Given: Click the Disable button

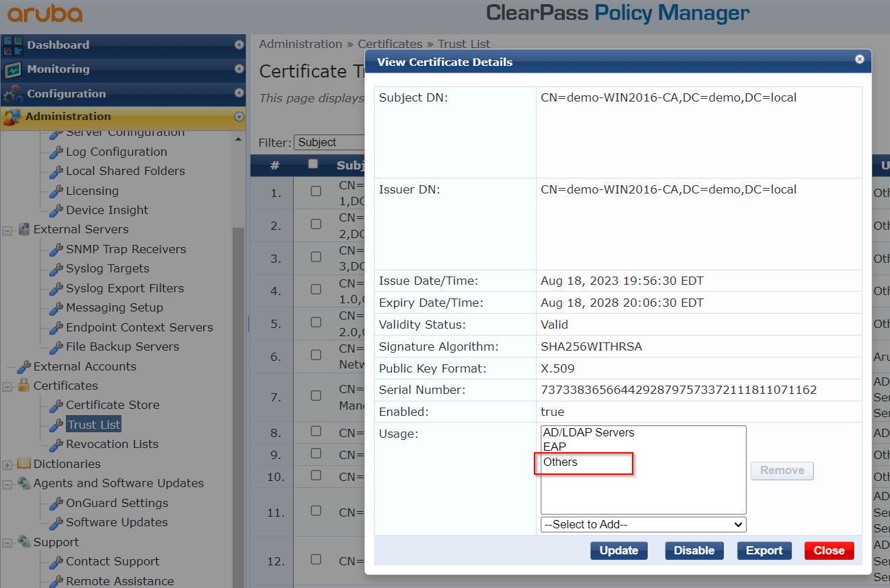Looking at the screenshot, I should (694, 550).
